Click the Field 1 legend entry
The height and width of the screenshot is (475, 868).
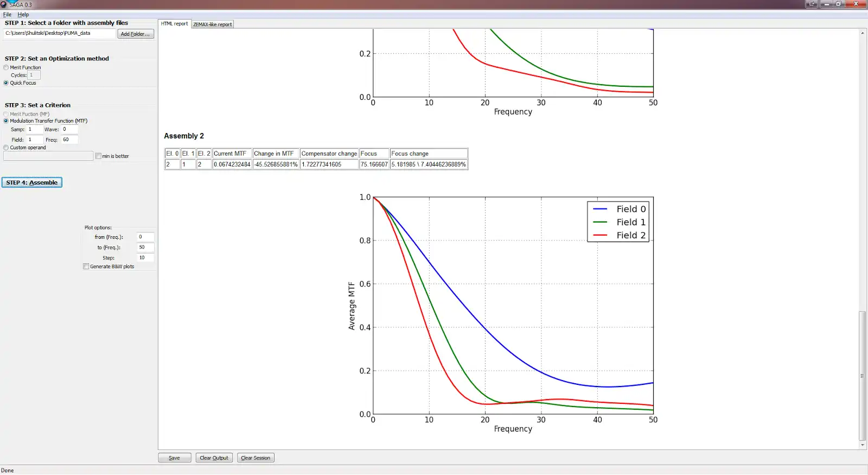click(x=619, y=222)
